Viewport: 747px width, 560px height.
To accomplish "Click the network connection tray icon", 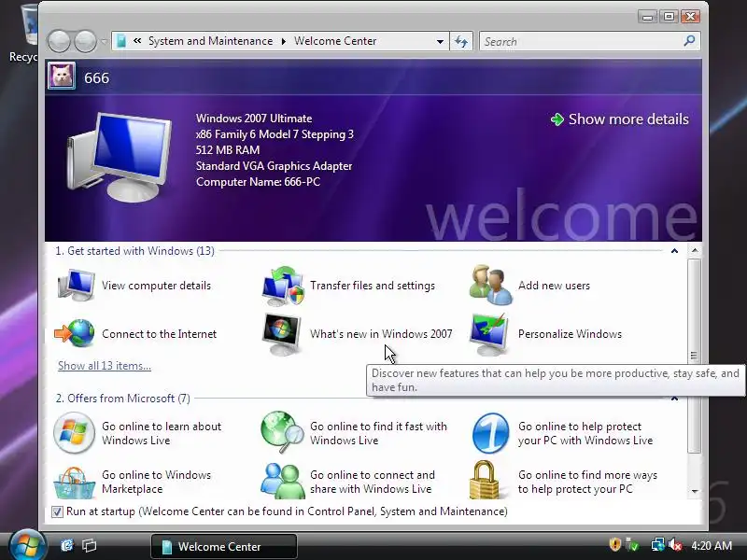I will click(x=658, y=545).
